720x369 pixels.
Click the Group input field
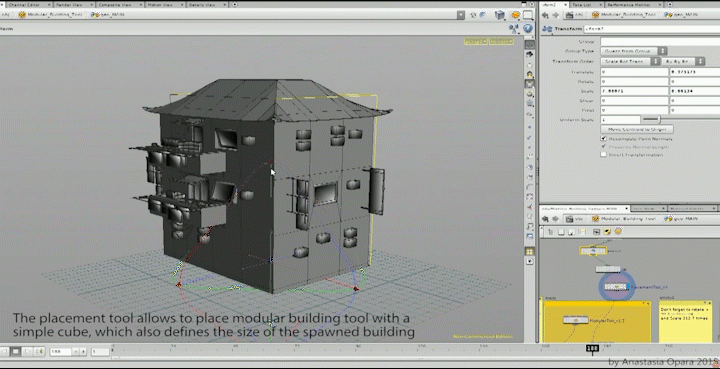(x=660, y=42)
